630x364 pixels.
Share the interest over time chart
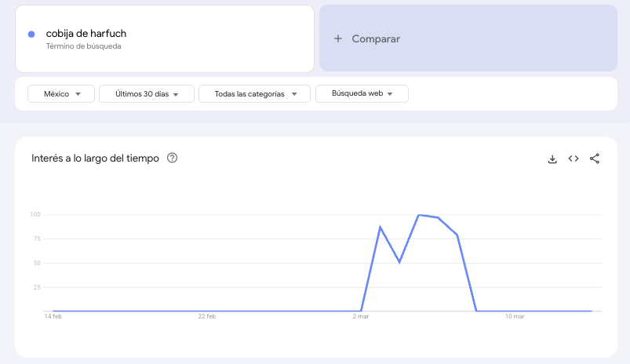click(595, 158)
